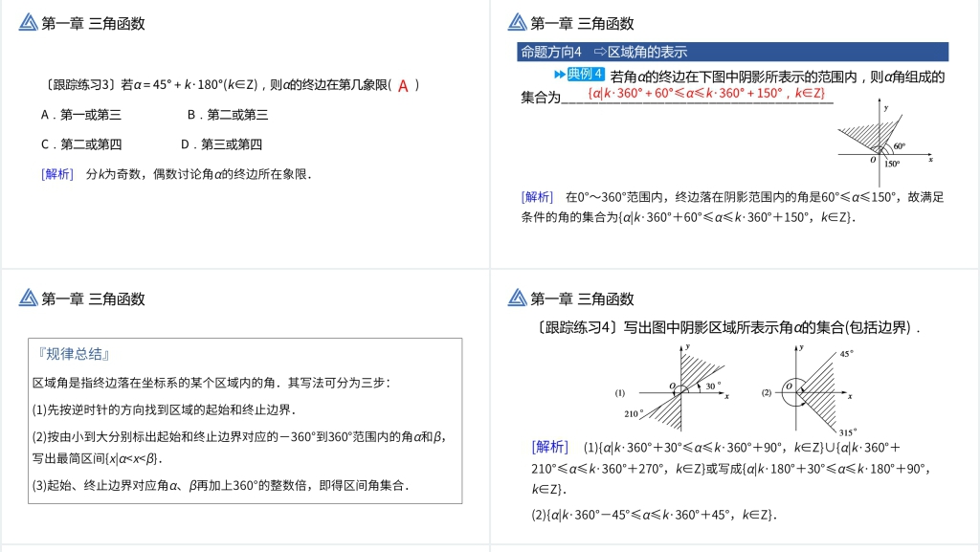Click the 命题方向4 区域角的表示 header bar
The height and width of the screenshot is (552, 980).
pos(732,52)
